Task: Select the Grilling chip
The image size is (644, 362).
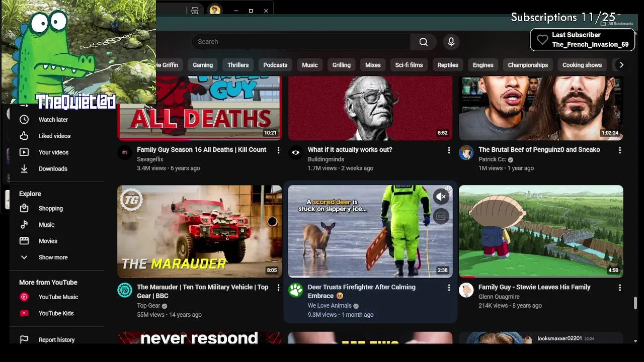Action: coord(341,65)
